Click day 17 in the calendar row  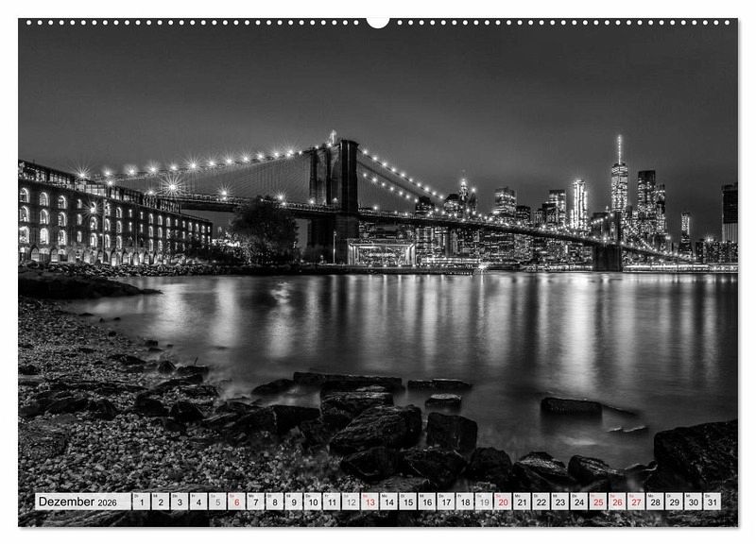click(446, 502)
